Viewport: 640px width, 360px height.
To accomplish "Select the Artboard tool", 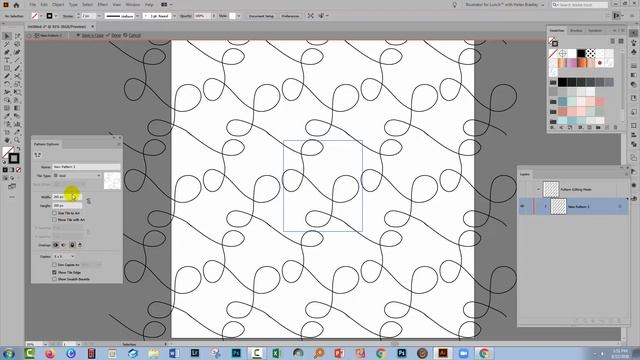I will click(7, 132).
